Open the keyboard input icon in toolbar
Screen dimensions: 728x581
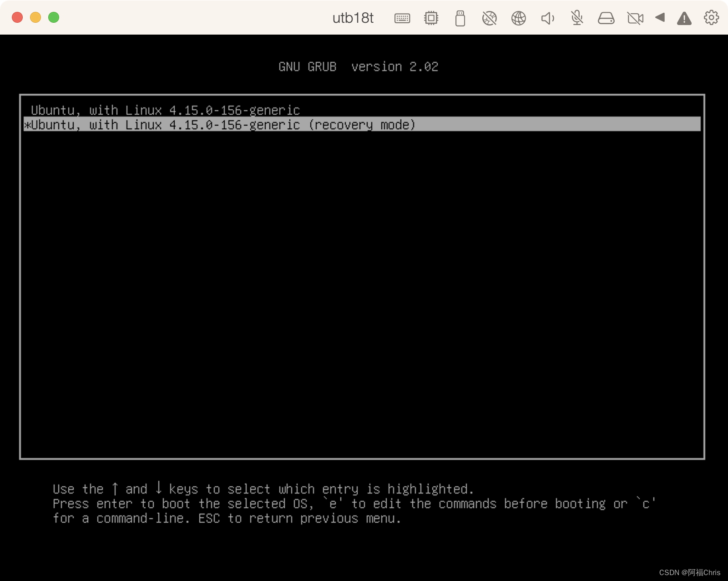(x=402, y=18)
